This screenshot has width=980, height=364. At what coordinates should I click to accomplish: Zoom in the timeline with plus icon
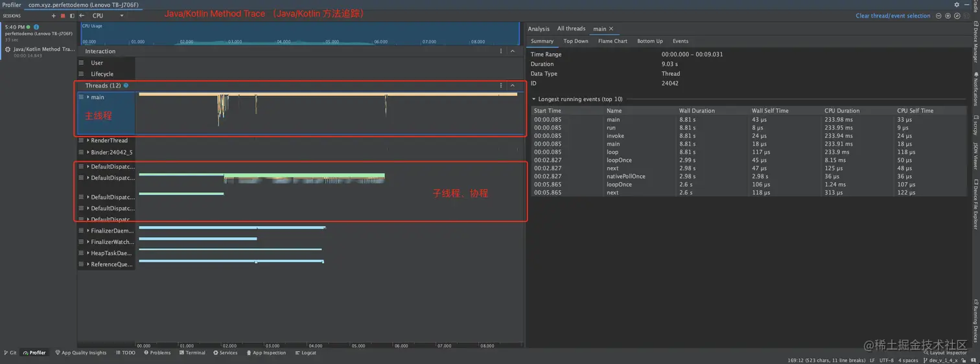coord(948,16)
